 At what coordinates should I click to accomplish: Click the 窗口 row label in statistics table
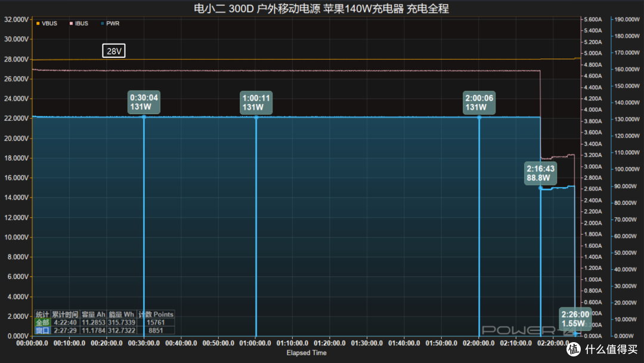[42, 330]
